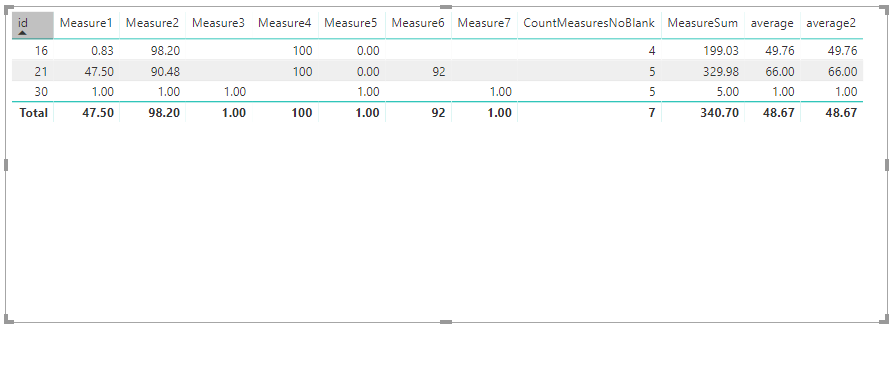This screenshot has height=375, width=890.
Task: Click average value 49.76 in average column
Action: 780,51
